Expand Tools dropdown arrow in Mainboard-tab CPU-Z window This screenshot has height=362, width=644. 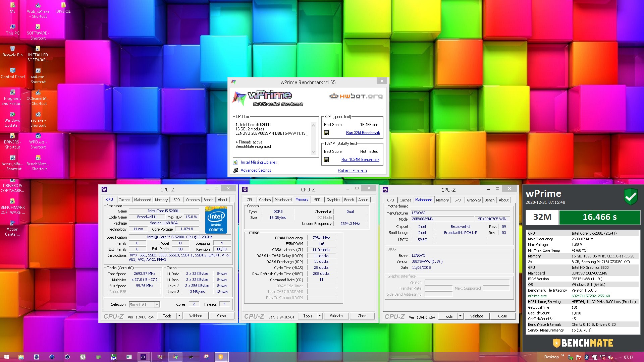click(460, 316)
